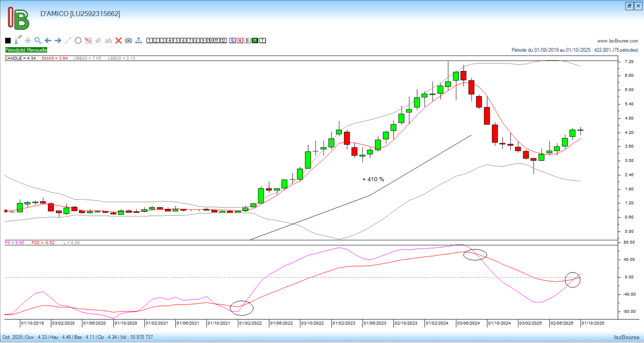Toggle the Q quotidien periodicity button
Viewport: 644px width, 343px height.
coord(232,41)
